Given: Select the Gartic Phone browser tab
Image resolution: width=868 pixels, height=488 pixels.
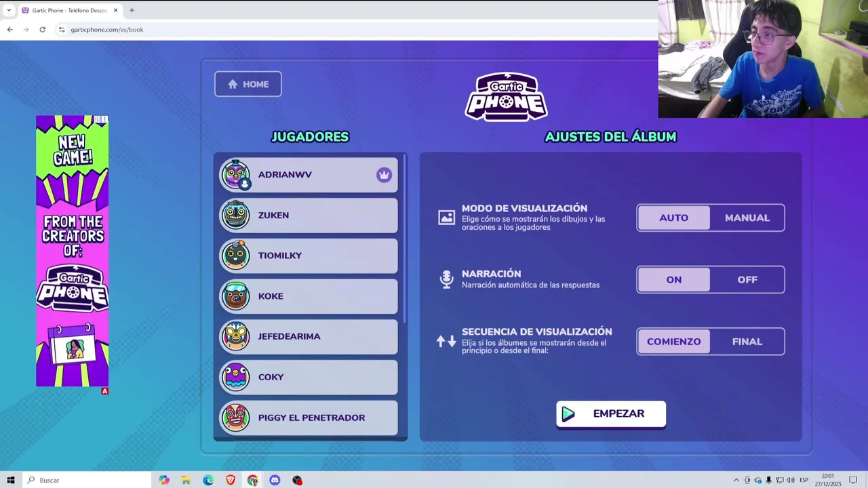Looking at the screenshot, I should 68,10.
